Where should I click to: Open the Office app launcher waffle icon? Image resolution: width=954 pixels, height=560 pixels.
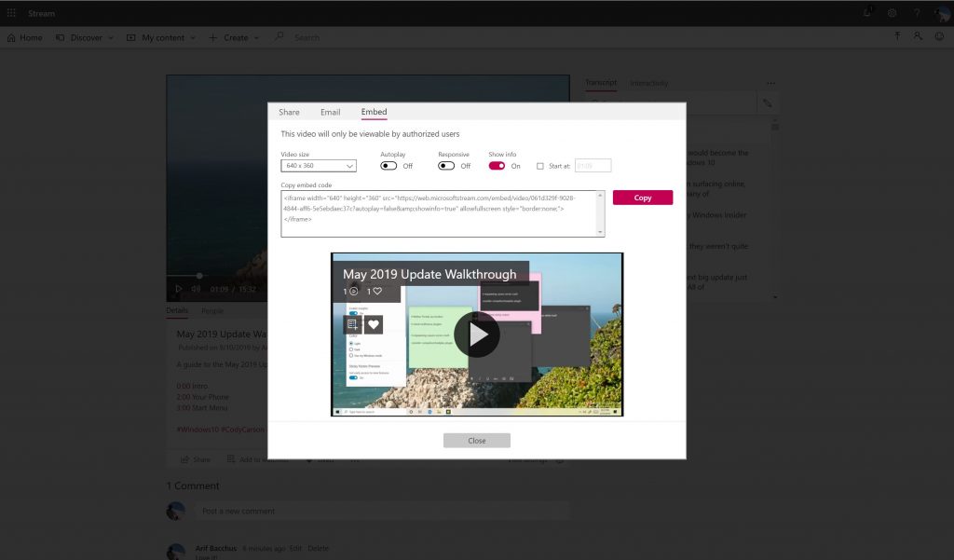(x=11, y=12)
